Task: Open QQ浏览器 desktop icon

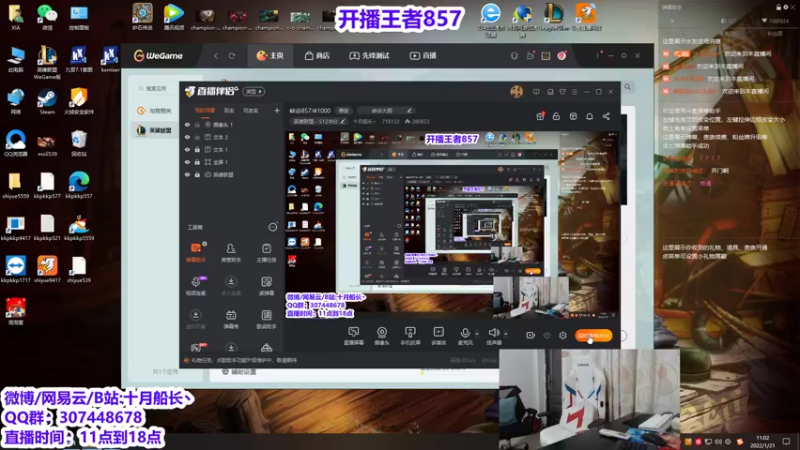Action: click(x=15, y=143)
